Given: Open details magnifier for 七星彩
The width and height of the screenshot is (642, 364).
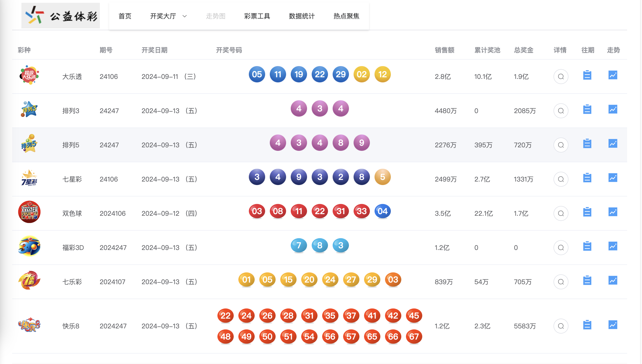Looking at the screenshot, I should (x=561, y=179).
